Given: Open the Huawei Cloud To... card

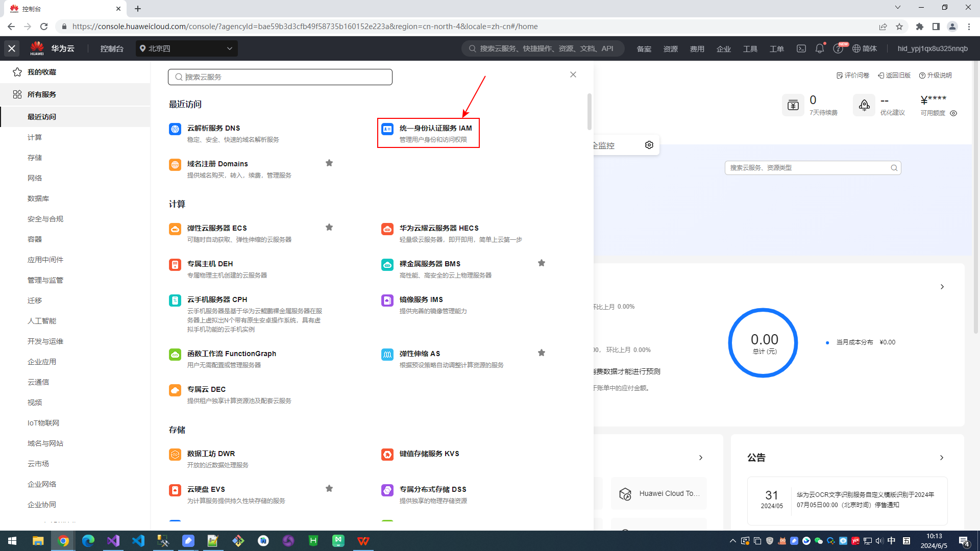Looking at the screenshot, I should coord(659,493).
